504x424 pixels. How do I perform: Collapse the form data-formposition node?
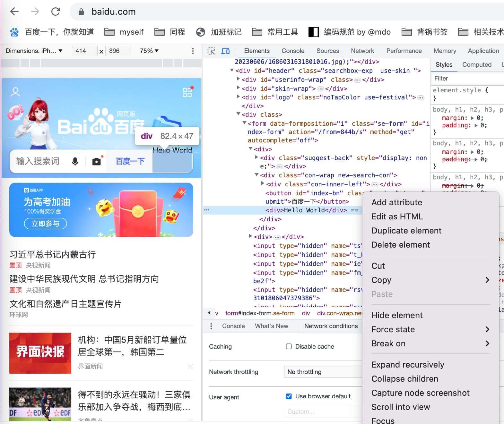245,123
